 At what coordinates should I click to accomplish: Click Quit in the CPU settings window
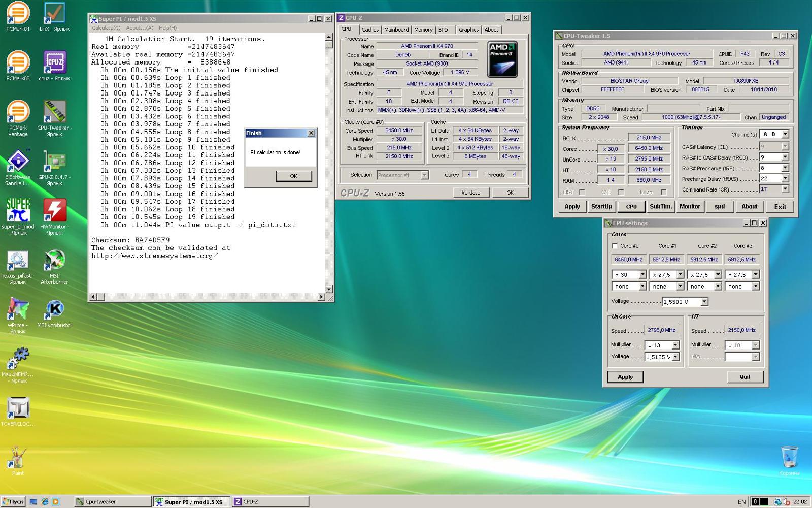(x=745, y=377)
